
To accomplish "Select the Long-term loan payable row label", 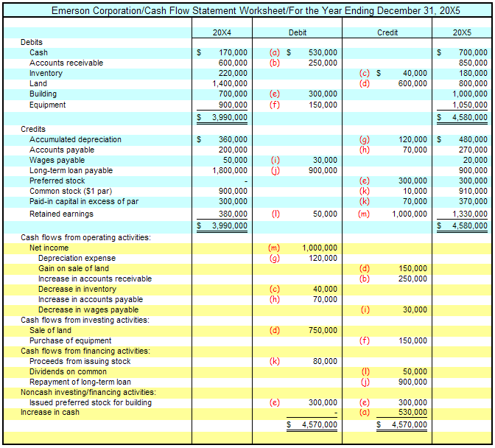I will tap(71, 170).
